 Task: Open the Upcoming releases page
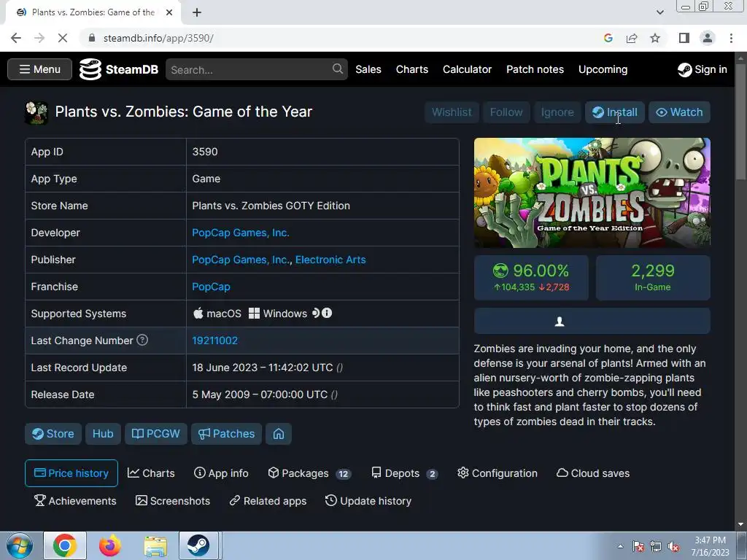[603, 69]
